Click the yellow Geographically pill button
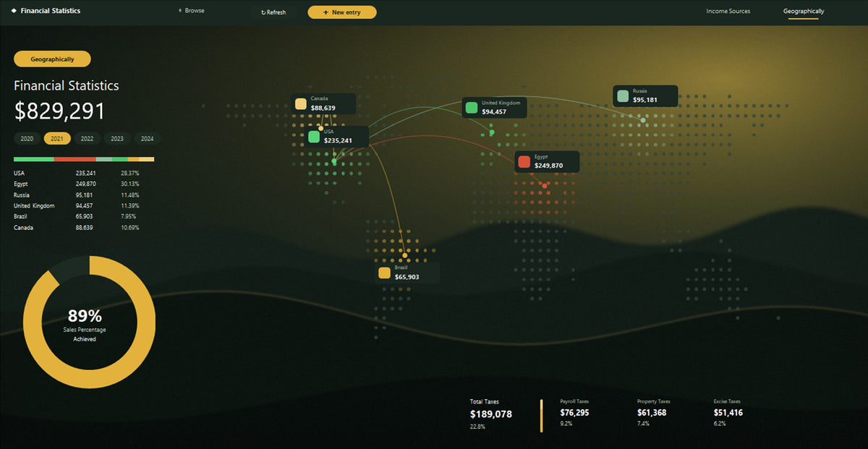868x449 pixels. coord(52,59)
